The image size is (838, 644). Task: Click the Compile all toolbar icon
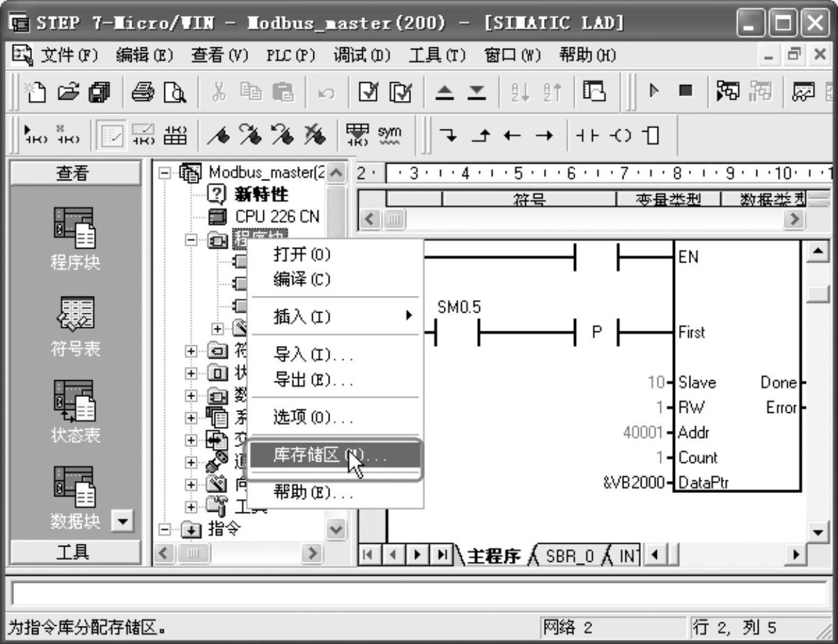click(x=400, y=92)
